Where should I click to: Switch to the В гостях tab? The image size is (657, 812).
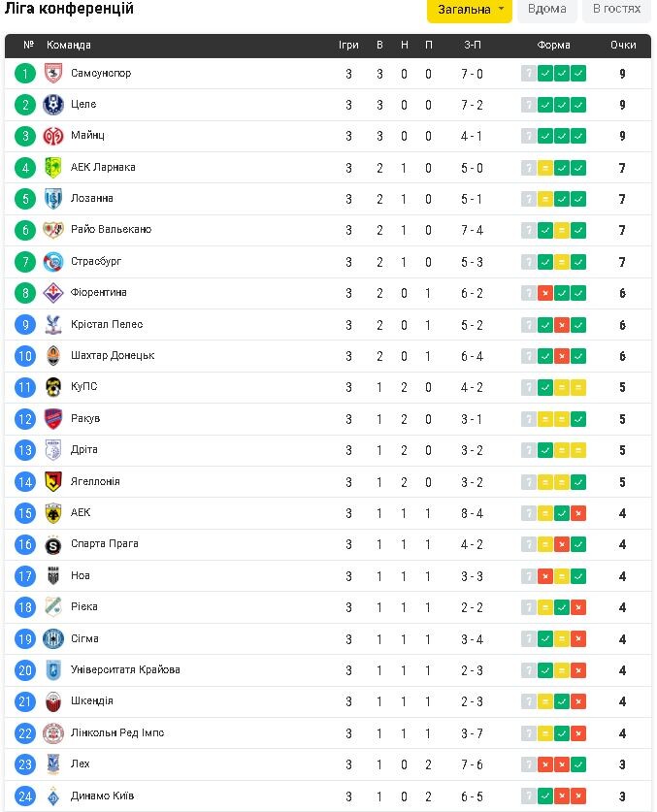tap(616, 10)
